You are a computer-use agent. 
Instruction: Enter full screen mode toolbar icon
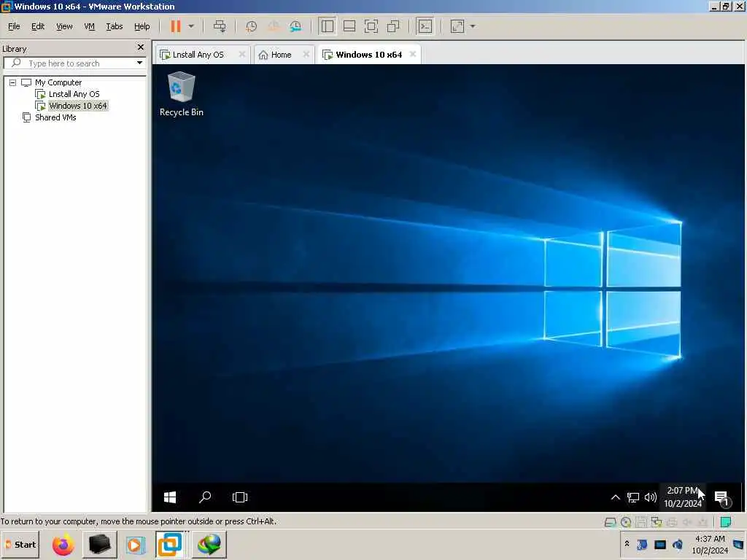point(371,26)
